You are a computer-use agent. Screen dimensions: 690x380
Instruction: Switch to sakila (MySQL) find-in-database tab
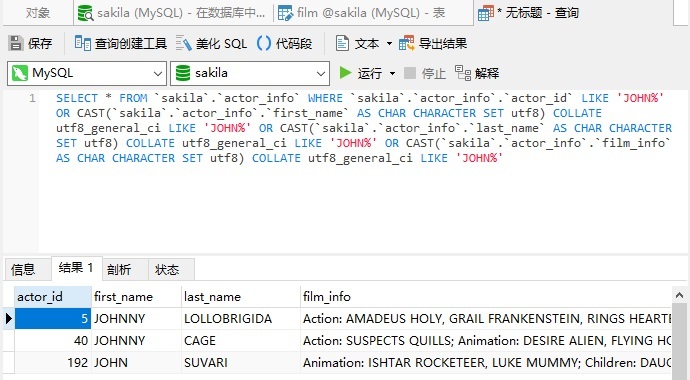[x=173, y=13]
